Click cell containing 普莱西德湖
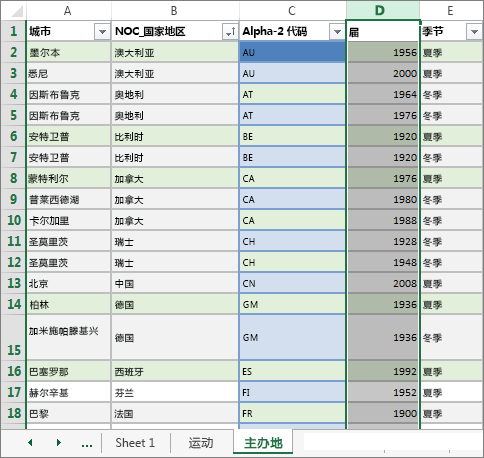This screenshot has height=458, width=484. (x=68, y=199)
